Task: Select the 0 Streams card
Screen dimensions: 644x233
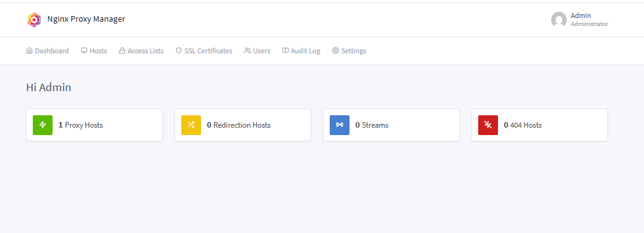Action: (392, 125)
